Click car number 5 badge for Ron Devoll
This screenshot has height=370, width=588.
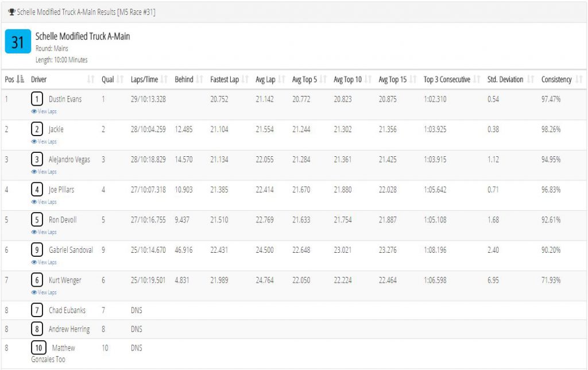tap(37, 219)
